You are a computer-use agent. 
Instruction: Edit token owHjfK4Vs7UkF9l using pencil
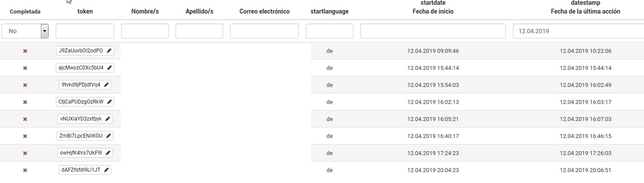point(108,153)
